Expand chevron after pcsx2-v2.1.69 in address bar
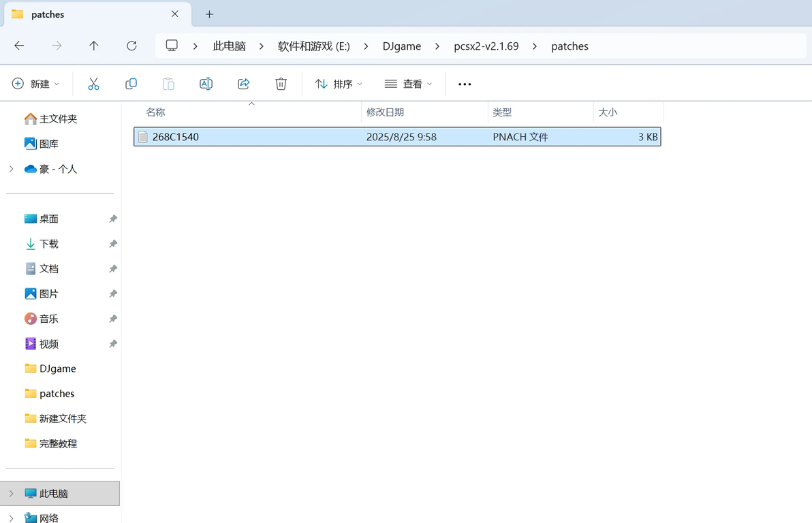This screenshot has height=523, width=812. click(535, 46)
